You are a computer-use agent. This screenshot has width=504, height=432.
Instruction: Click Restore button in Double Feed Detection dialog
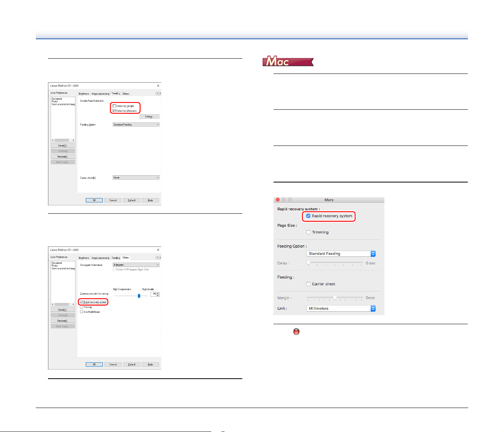tap(63, 157)
